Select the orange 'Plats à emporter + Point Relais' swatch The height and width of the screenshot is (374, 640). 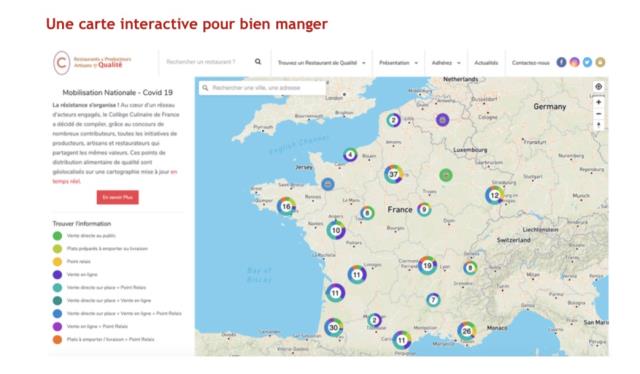(x=58, y=340)
